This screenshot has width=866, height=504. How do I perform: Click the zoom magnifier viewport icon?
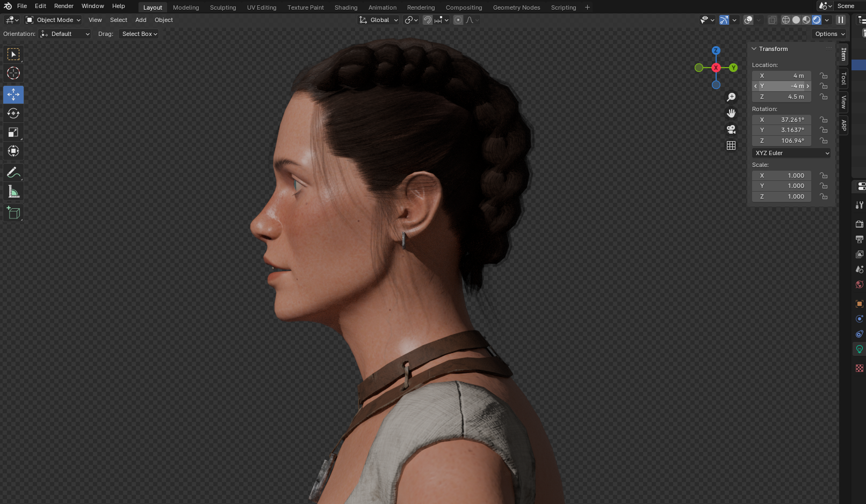point(731,97)
